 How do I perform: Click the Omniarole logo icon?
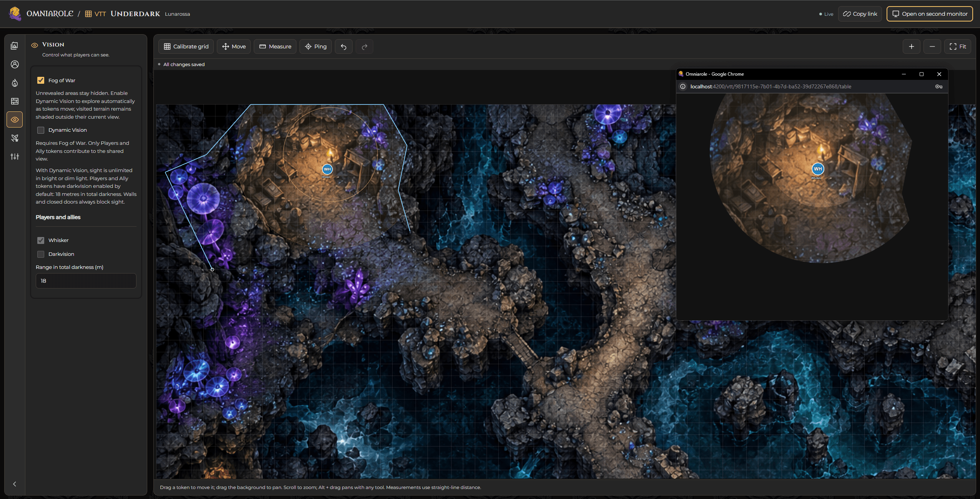coord(15,13)
